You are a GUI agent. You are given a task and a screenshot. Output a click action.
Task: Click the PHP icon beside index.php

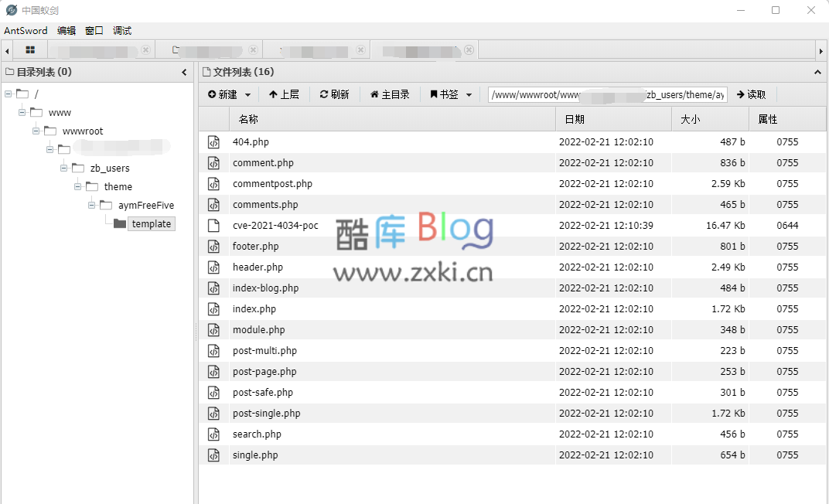[214, 308]
